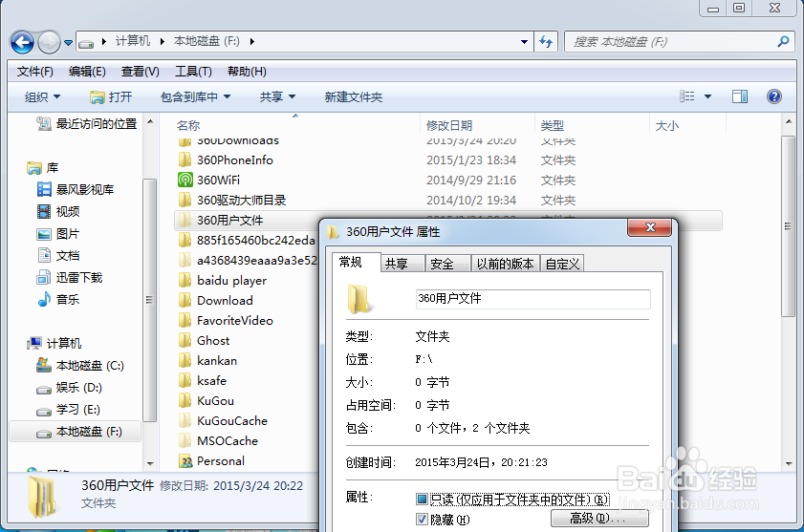
Task: Select the 360PhoneInfo folder icon
Action: tap(185, 160)
